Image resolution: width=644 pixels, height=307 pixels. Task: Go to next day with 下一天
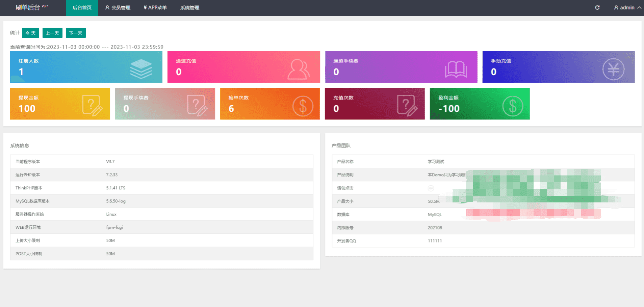(x=76, y=33)
